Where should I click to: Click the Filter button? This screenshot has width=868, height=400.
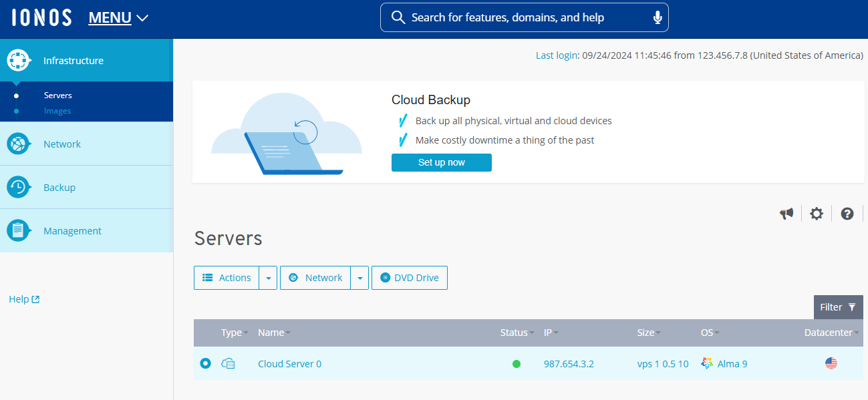point(838,307)
